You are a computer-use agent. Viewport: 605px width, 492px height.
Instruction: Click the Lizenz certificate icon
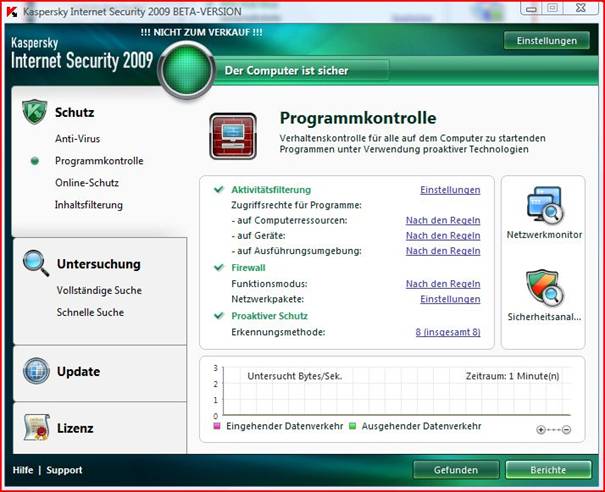(36, 427)
